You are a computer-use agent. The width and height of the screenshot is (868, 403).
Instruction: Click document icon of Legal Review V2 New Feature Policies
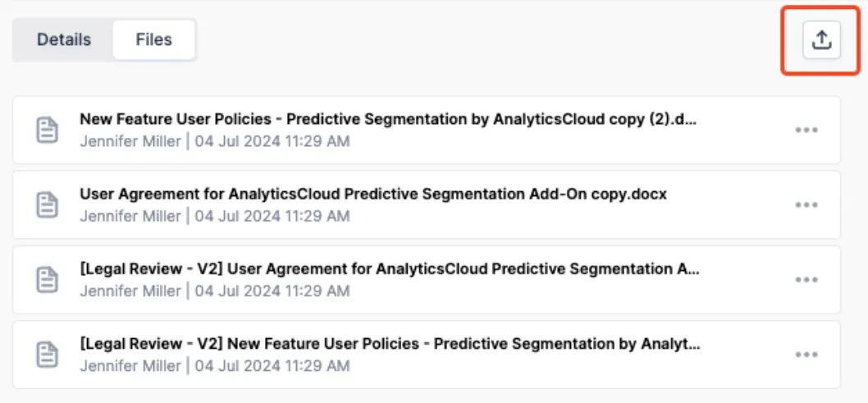pyautogui.click(x=48, y=355)
